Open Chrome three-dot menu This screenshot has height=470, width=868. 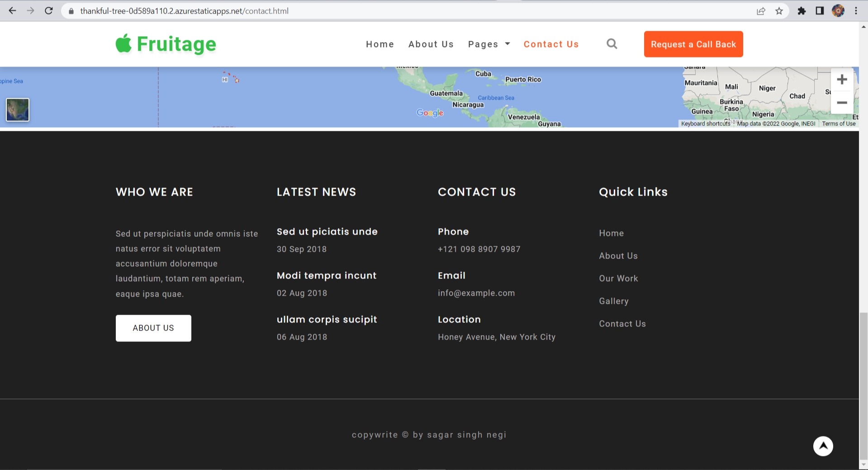[x=856, y=11]
